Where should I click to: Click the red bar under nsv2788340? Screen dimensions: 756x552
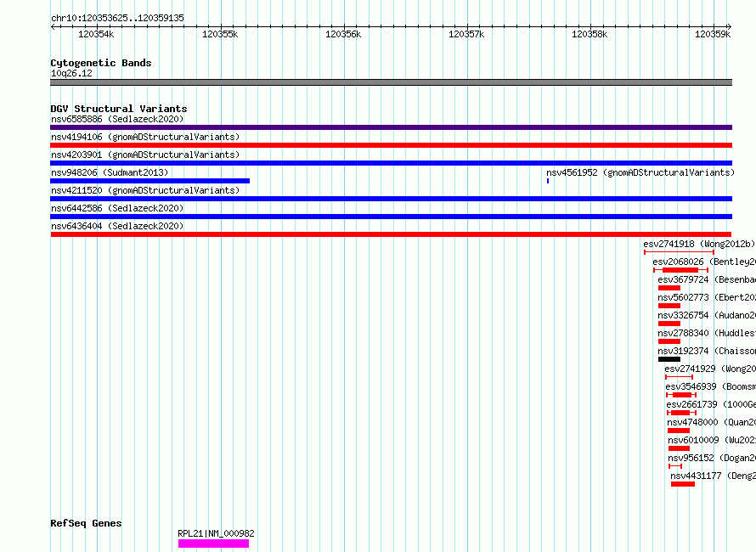pyautogui.click(x=669, y=341)
